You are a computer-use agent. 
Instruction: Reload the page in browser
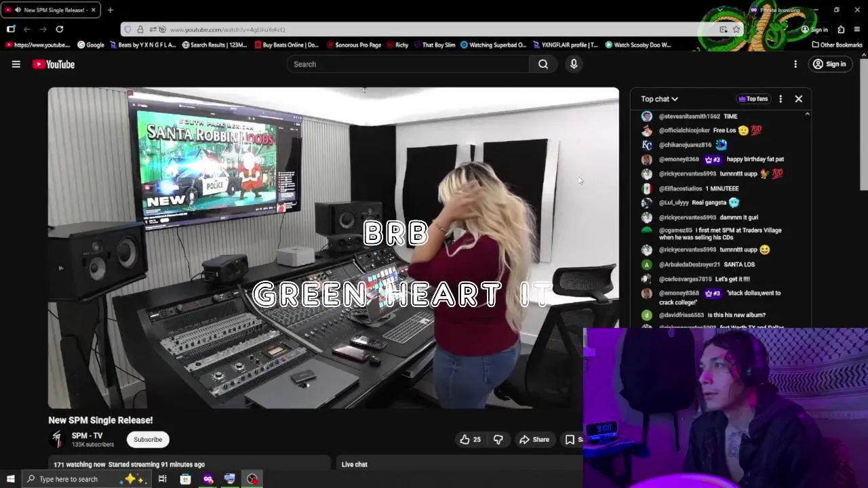(x=60, y=29)
